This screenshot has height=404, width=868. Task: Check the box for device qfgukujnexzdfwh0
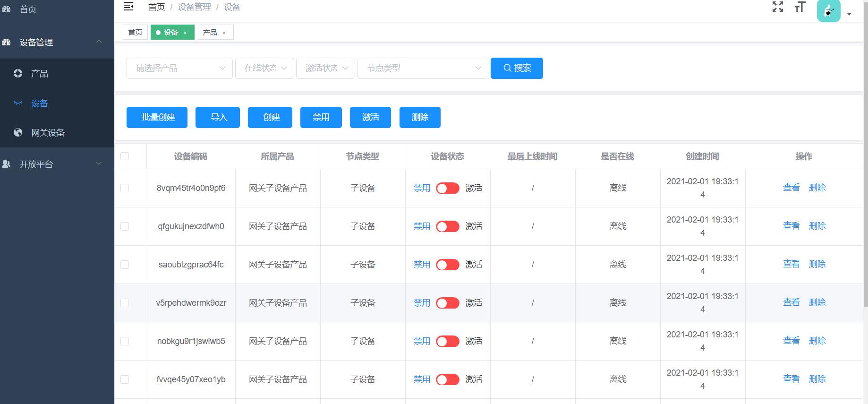(x=125, y=226)
